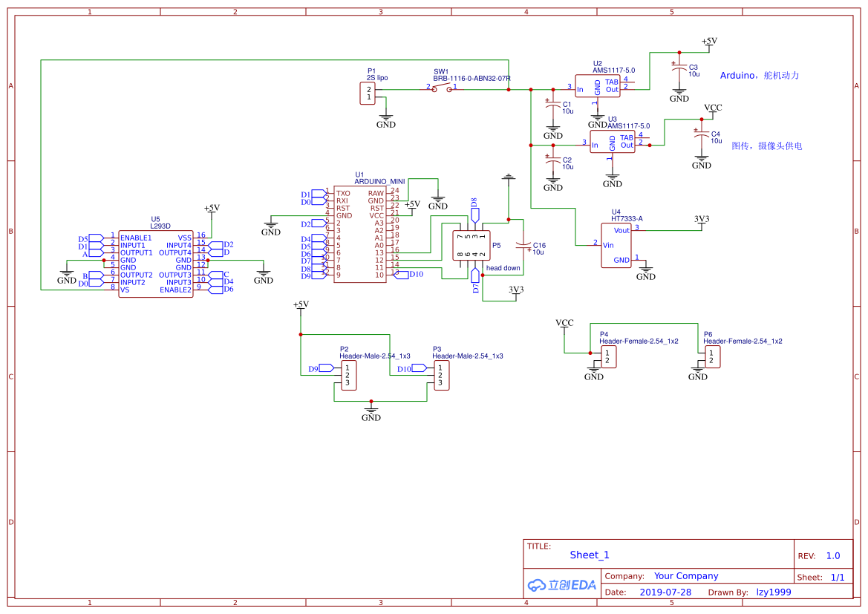Image resolution: width=868 pixels, height=614 pixels.
Task: Select the TXO pin on Arduino
Action: 343,194
